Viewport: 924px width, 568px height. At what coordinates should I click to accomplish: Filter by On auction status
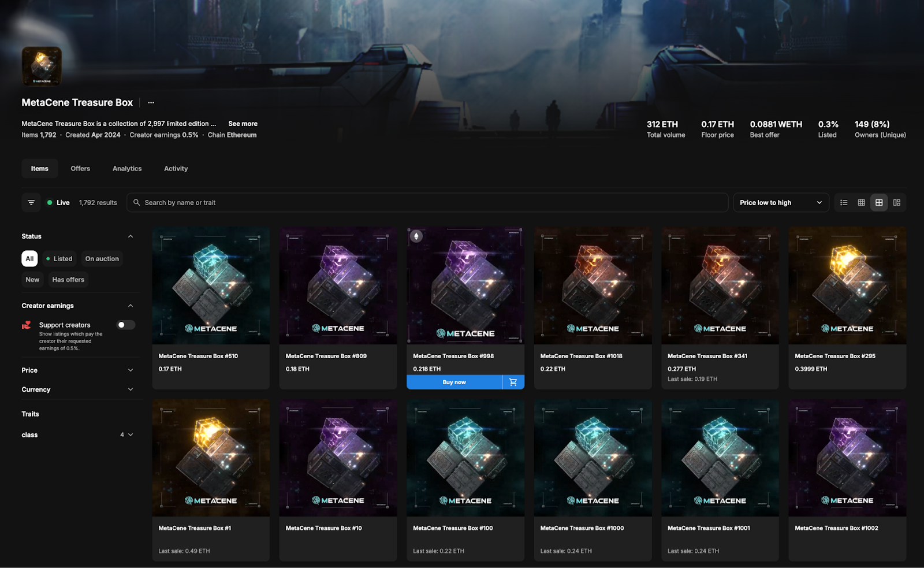[x=102, y=259]
